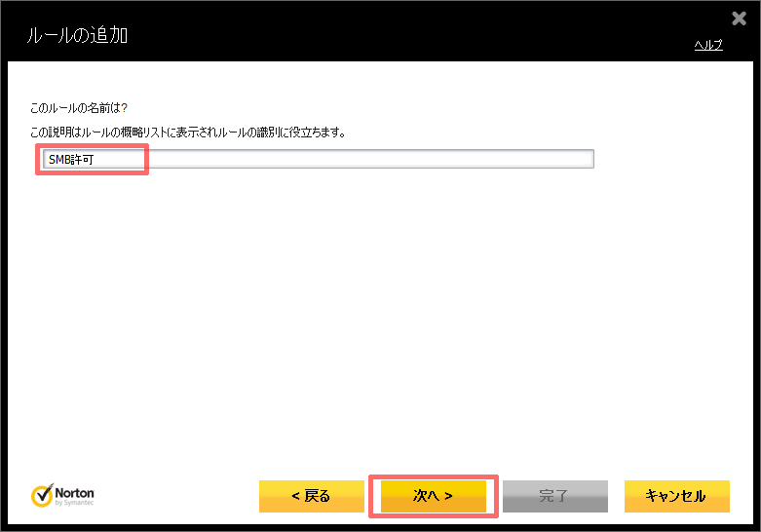This screenshot has height=532, width=761.
Task: Click the left arrow on 戻る button
Action: (294, 496)
